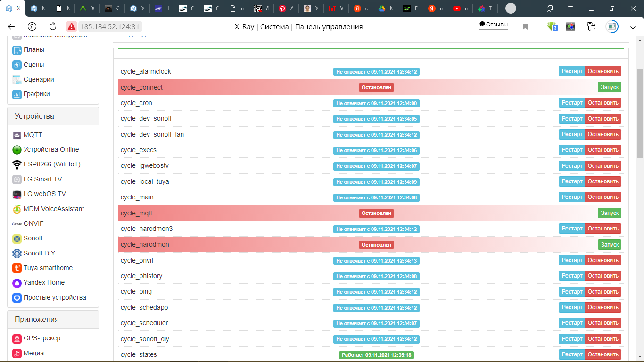Restart cycle_alarmclock
This screenshot has height=362, width=644.
572,71
